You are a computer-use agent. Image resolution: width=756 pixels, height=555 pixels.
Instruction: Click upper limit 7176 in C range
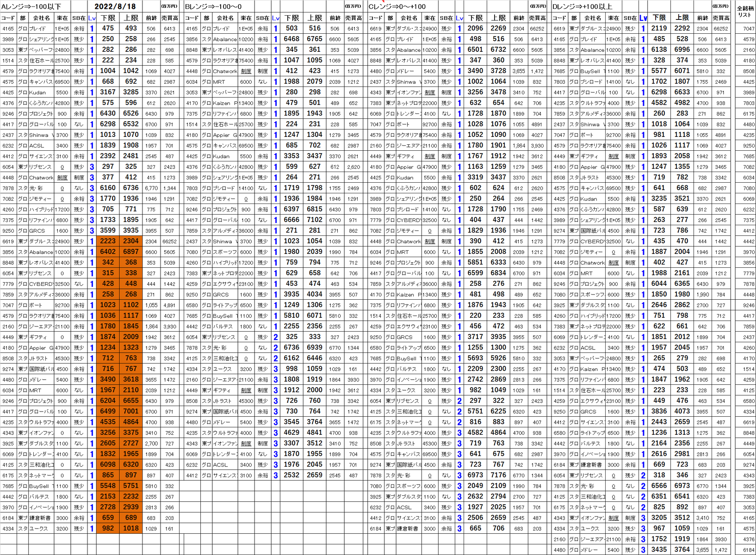(498, 475)
